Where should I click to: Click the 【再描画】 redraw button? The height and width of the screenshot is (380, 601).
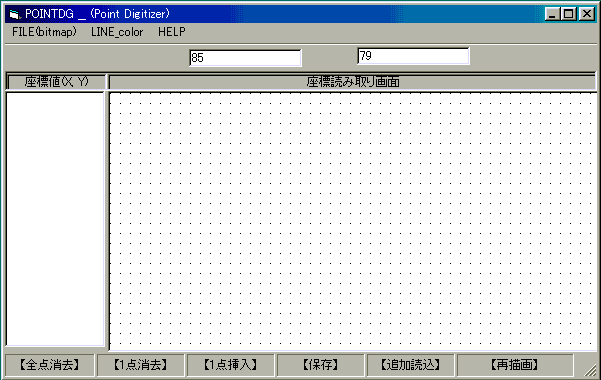515,365
